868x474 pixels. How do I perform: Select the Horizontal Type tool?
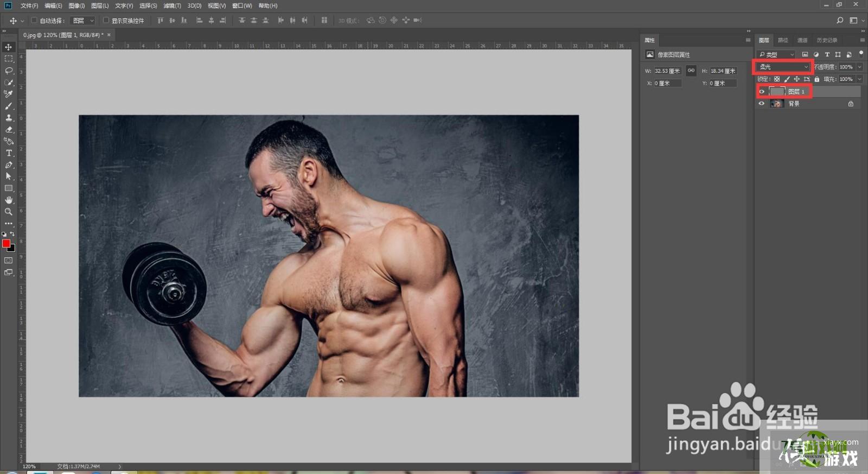(8, 153)
